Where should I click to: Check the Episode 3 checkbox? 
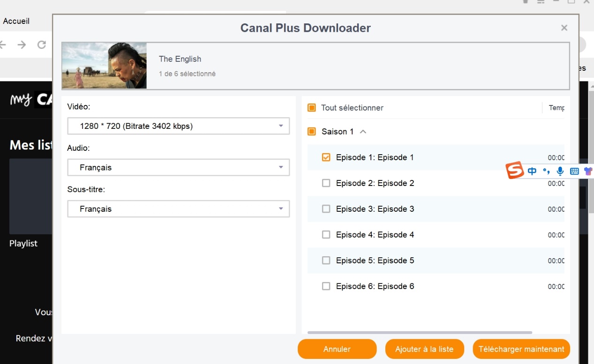[x=326, y=209]
